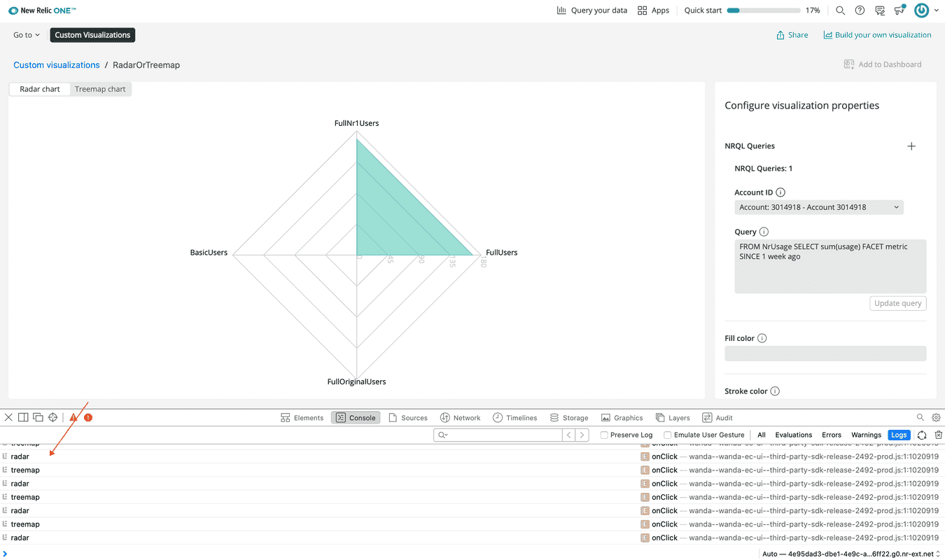Go to Custom visualizations breadcrumb
This screenshot has height=560, width=945.
pyautogui.click(x=57, y=65)
